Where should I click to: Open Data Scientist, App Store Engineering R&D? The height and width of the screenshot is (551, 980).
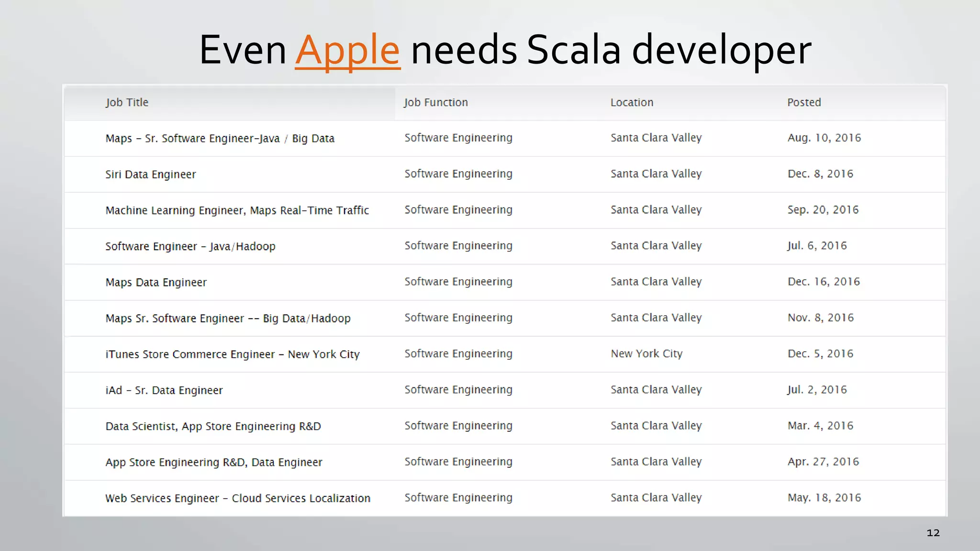[x=213, y=426]
